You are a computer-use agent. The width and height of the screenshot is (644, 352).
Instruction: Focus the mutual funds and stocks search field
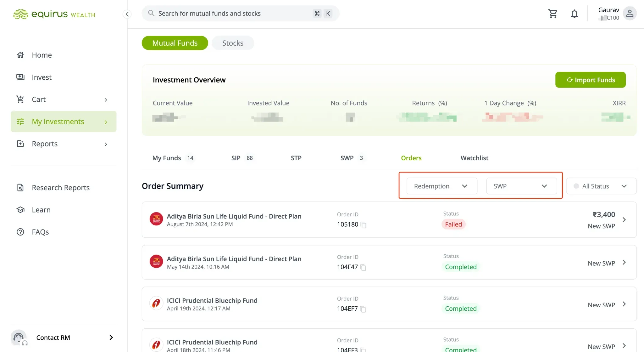[241, 13]
